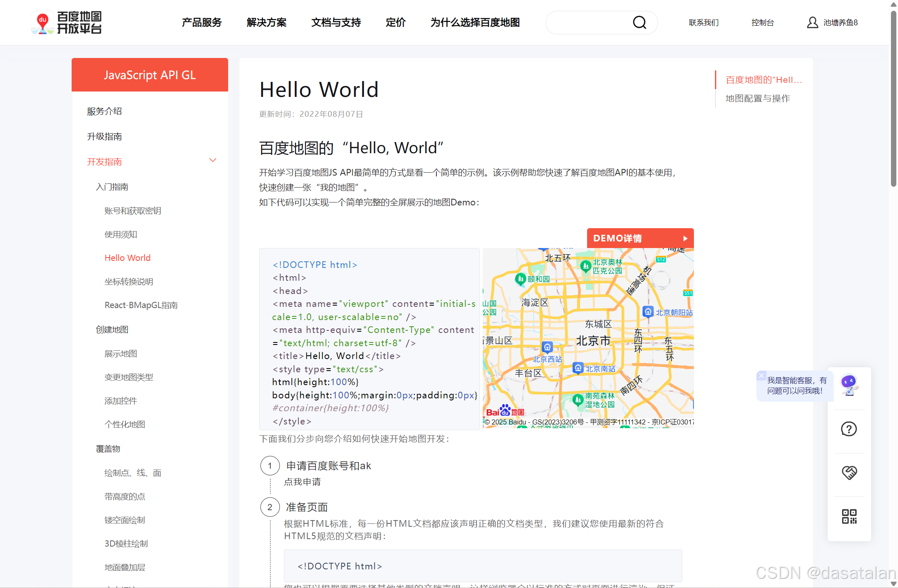
Task: Click the DEMO详情 button
Action: click(640, 238)
